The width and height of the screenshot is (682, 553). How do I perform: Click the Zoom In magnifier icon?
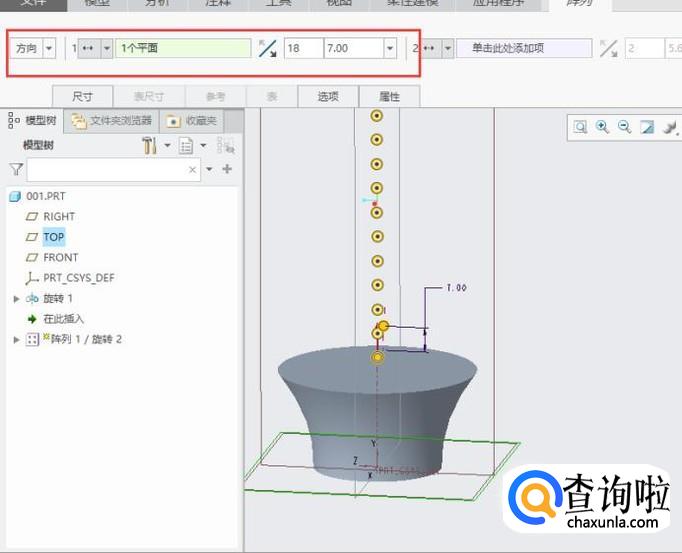(x=603, y=127)
